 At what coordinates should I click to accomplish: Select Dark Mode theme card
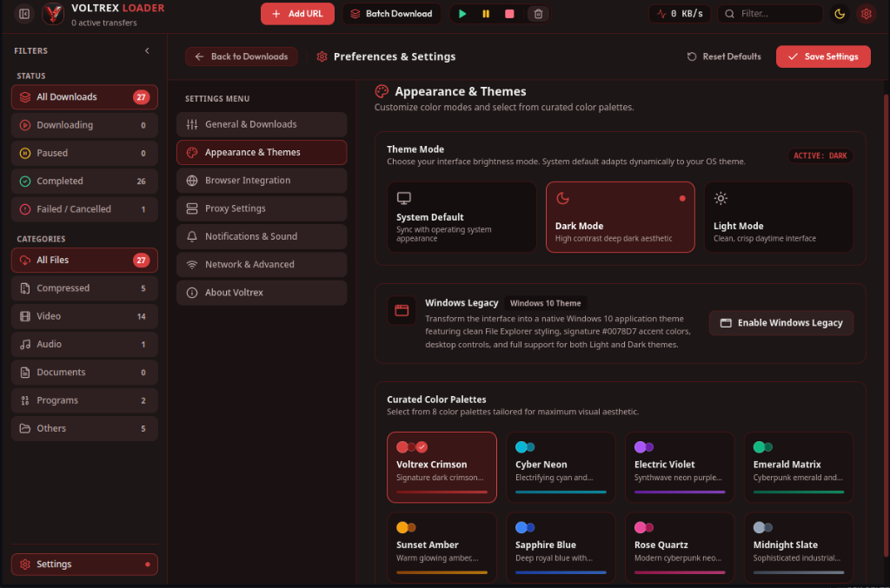(x=621, y=217)
